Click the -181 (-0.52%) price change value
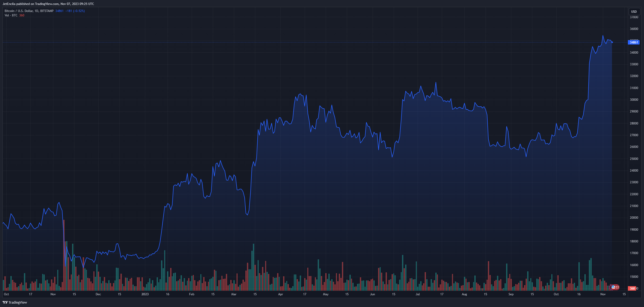The height and width of the screenshot is (307, 644). click(75, 11)
